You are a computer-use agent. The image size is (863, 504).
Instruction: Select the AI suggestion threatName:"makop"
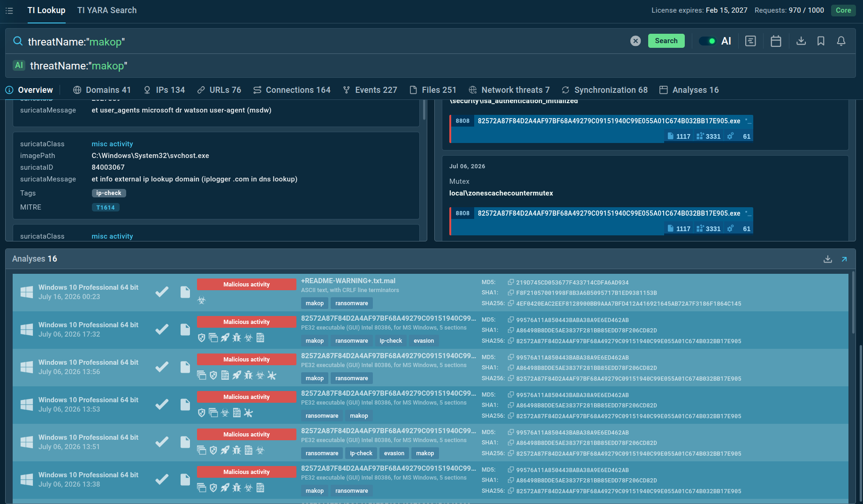click(79, 66)
